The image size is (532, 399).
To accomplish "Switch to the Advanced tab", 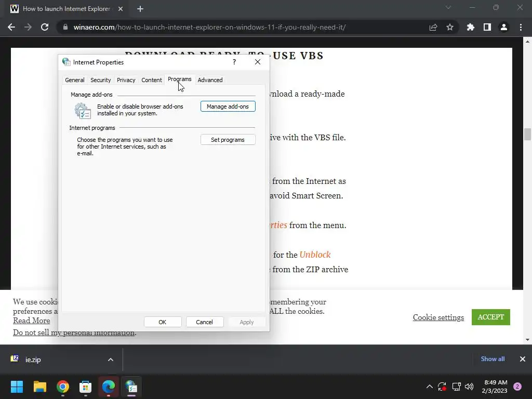I will point(210,80).
